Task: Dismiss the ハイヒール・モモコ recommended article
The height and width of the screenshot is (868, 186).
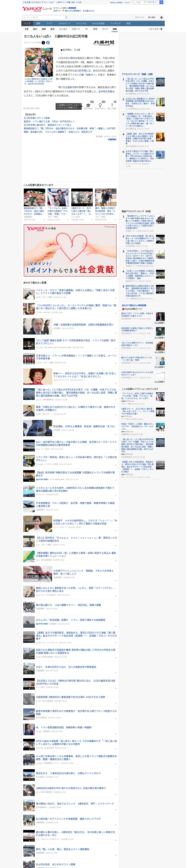Action: point(116,298)
